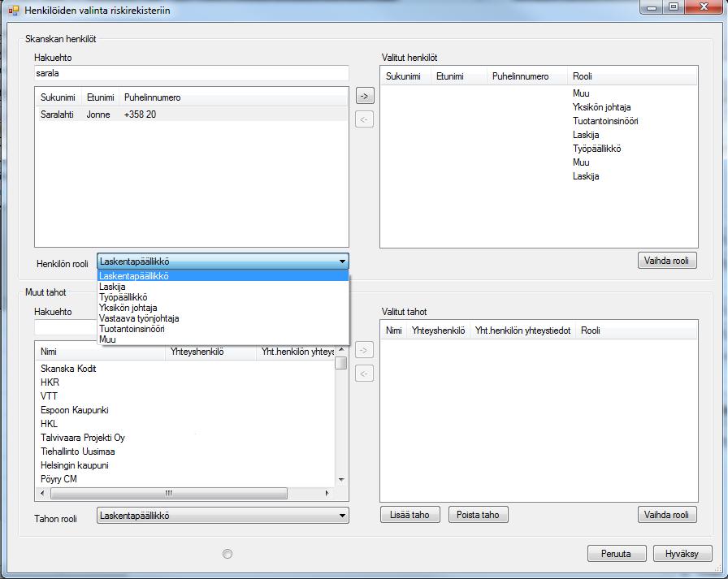Click Yhteyshenkilö header in Valitut tahot
Viewport: 728px width, 579px height.
click(x=438, y=331)
